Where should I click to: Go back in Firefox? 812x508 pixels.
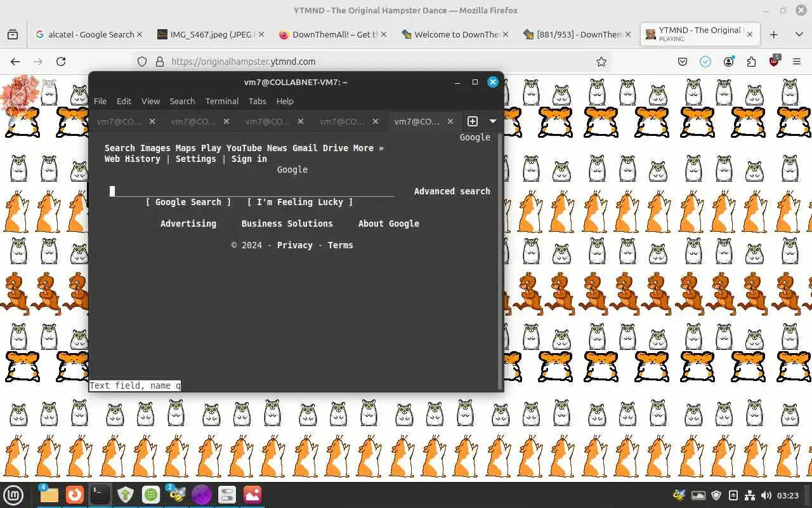[x=15, y=62]
